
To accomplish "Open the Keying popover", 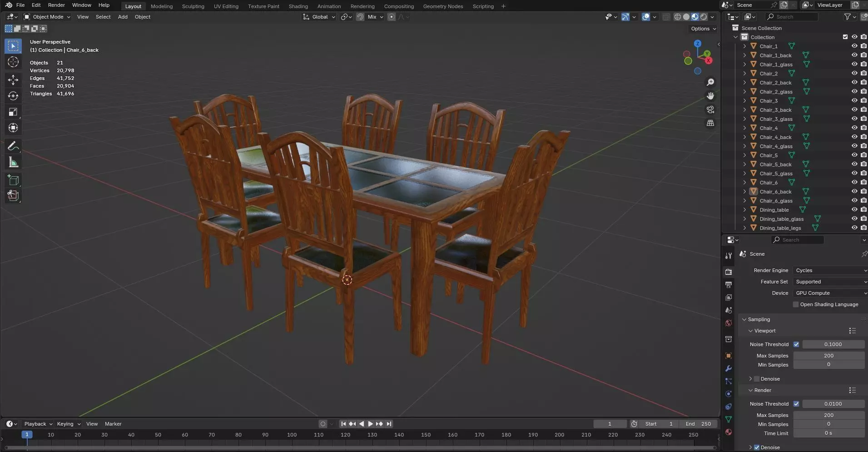I will pos(68,424).
